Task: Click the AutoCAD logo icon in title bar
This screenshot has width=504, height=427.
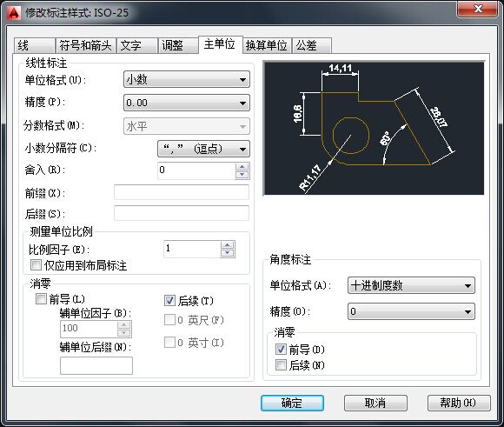Action: 14,13
